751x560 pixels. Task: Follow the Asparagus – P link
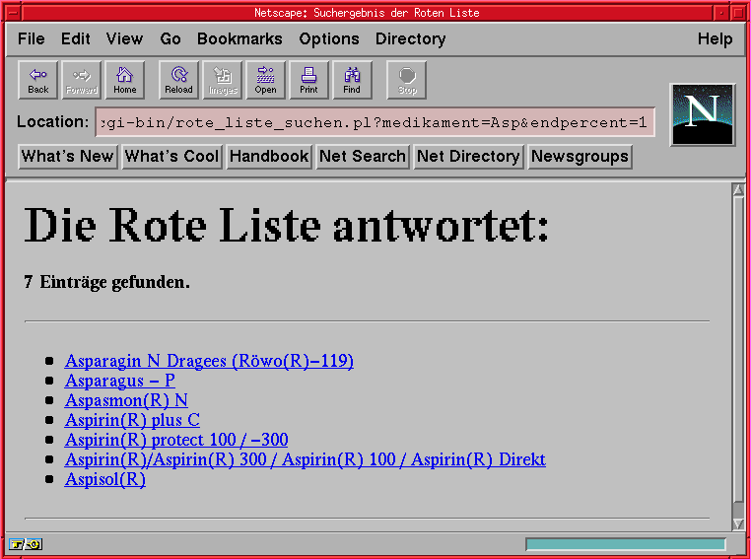119,381
